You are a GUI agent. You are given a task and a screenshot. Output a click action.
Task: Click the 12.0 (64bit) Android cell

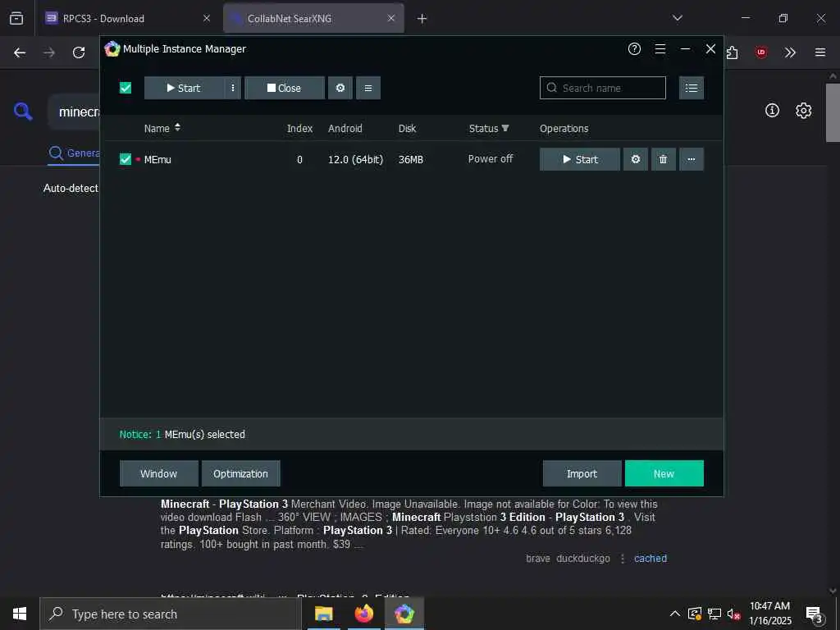click(x=355, y=160)
